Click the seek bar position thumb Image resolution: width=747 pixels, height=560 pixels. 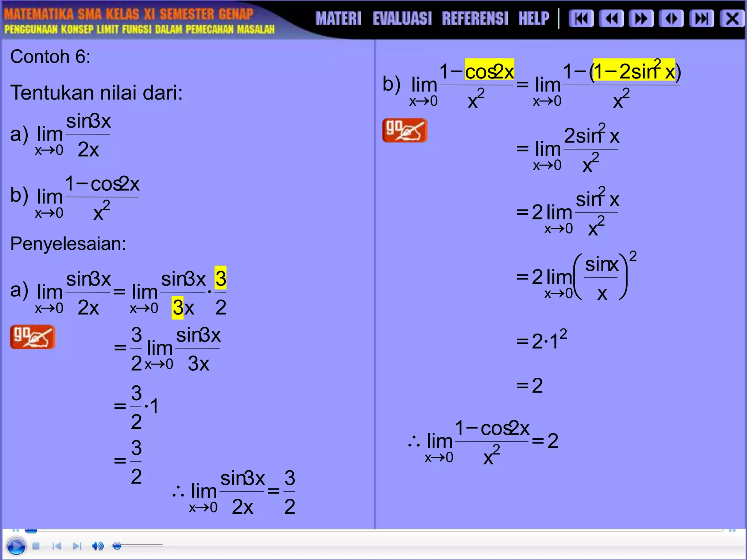(31, 530)
